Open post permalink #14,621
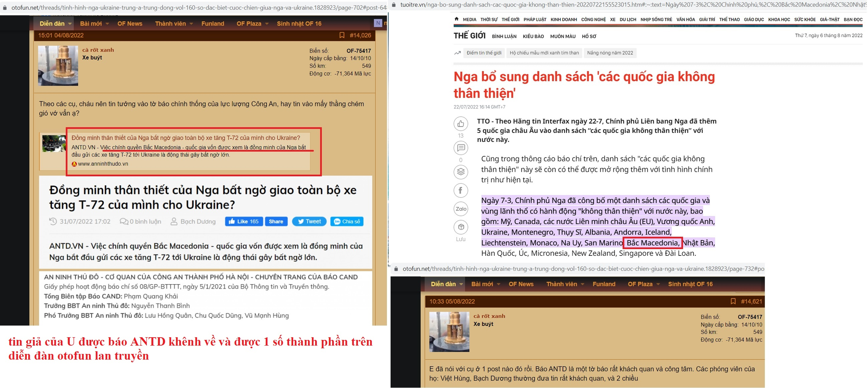868x388 pixels. click(x=751, y=301)
